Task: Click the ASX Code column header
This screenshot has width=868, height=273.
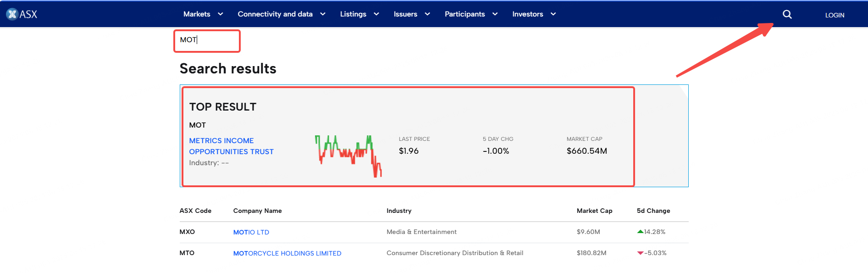Action: (x=195, y=211)
